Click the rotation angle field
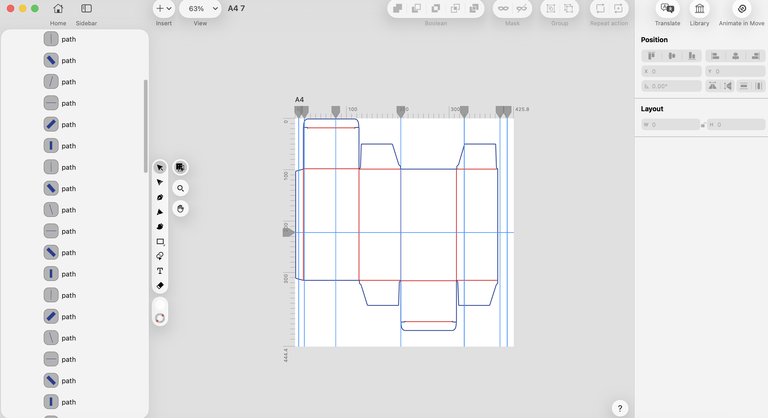The image size is (768, 418). (x=672, y=86)
